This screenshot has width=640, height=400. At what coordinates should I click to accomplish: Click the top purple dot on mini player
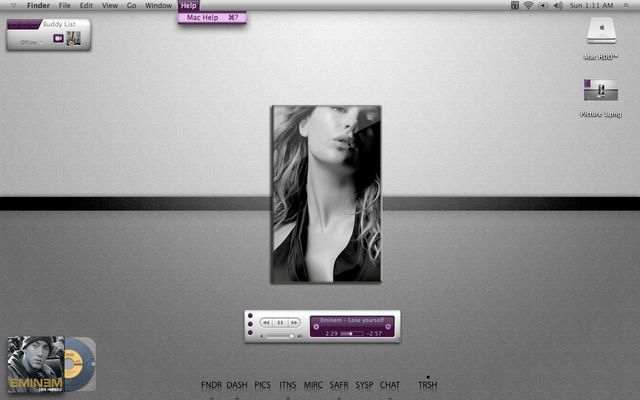click(250, 316)
